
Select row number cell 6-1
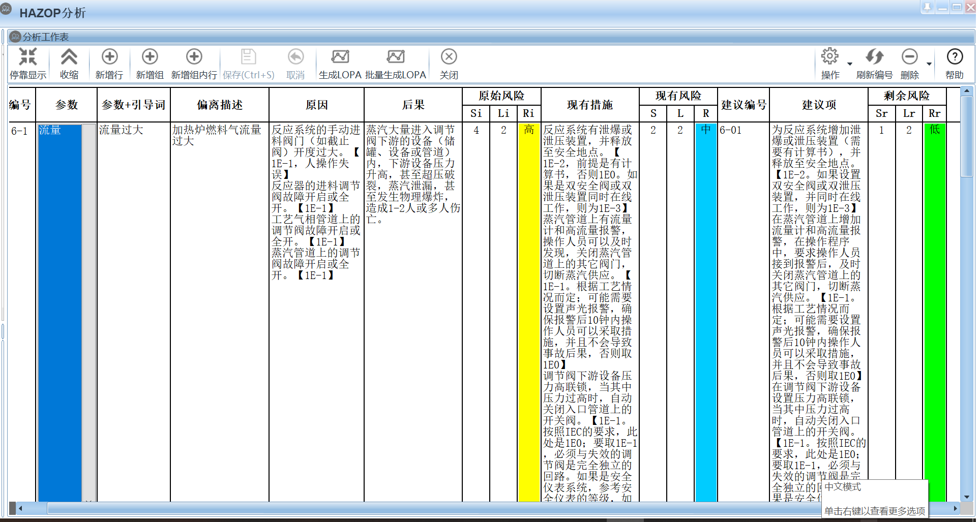coord(22,312)
